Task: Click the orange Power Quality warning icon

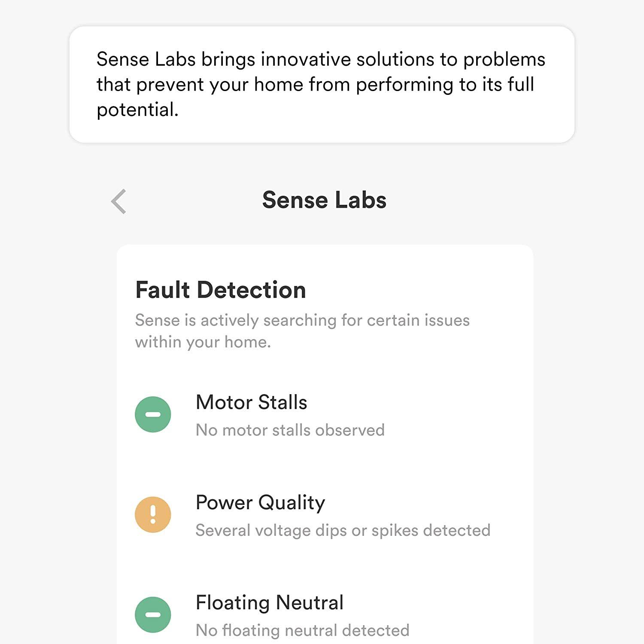Action: click(x=153, y=514)
